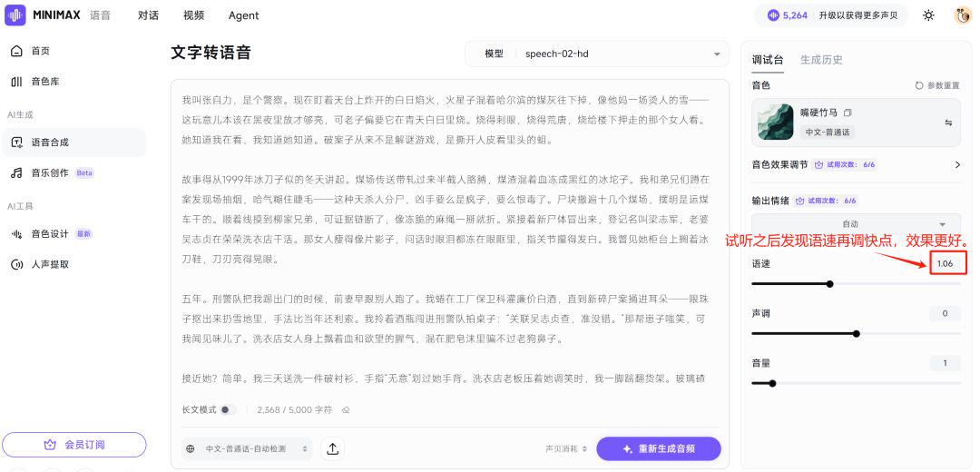The width and height of the screenshot is (980, 472).
Task: Click the 语音 label beside logo
Action: 100,15
